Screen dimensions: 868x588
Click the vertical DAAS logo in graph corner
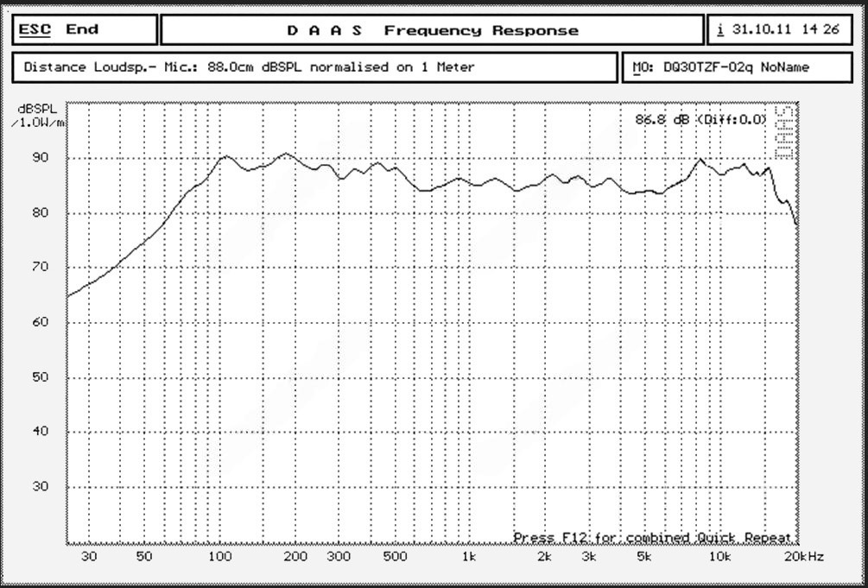click(x=783, y=132)
